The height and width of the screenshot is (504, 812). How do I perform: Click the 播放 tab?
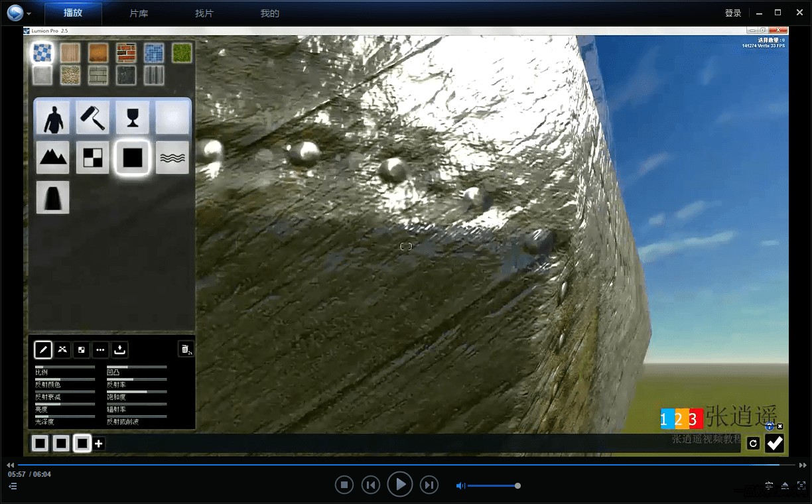pos(73,13)
